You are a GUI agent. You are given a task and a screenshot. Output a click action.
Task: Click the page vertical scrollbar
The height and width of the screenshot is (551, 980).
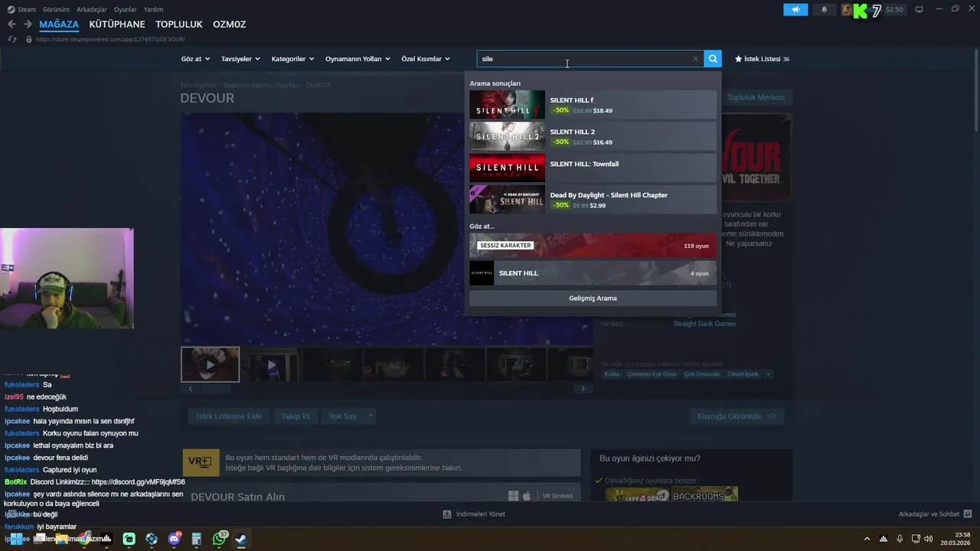pyautogui.click(x=976, y=92)
